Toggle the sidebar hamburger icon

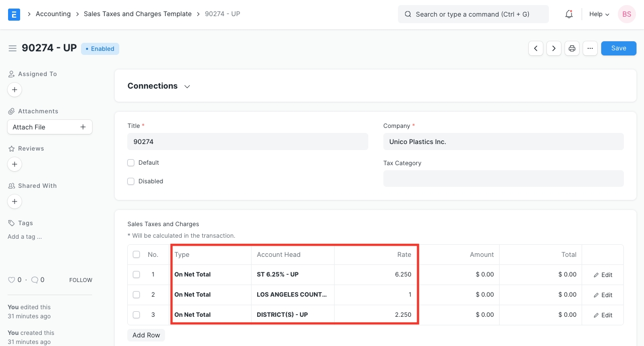(x=13, y=48)
